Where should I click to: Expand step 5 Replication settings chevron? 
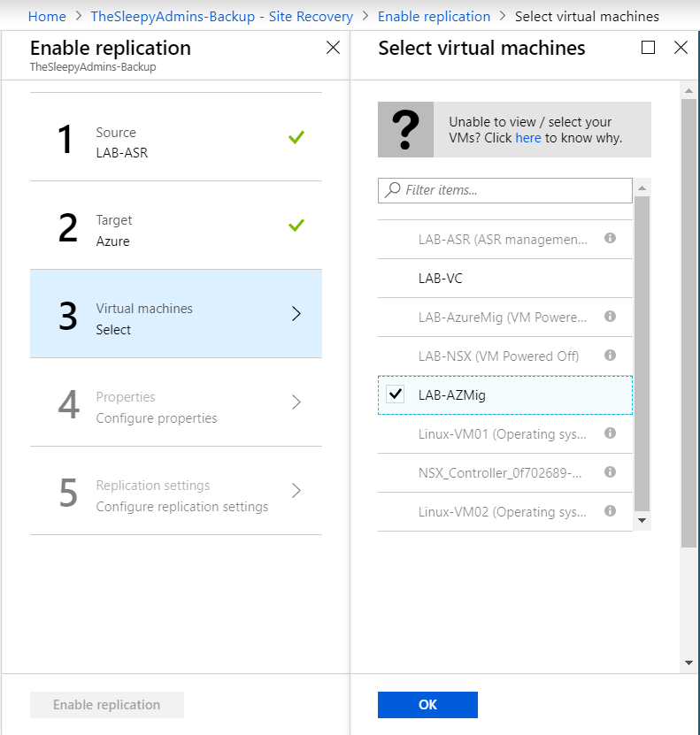(x=296, y=491)
